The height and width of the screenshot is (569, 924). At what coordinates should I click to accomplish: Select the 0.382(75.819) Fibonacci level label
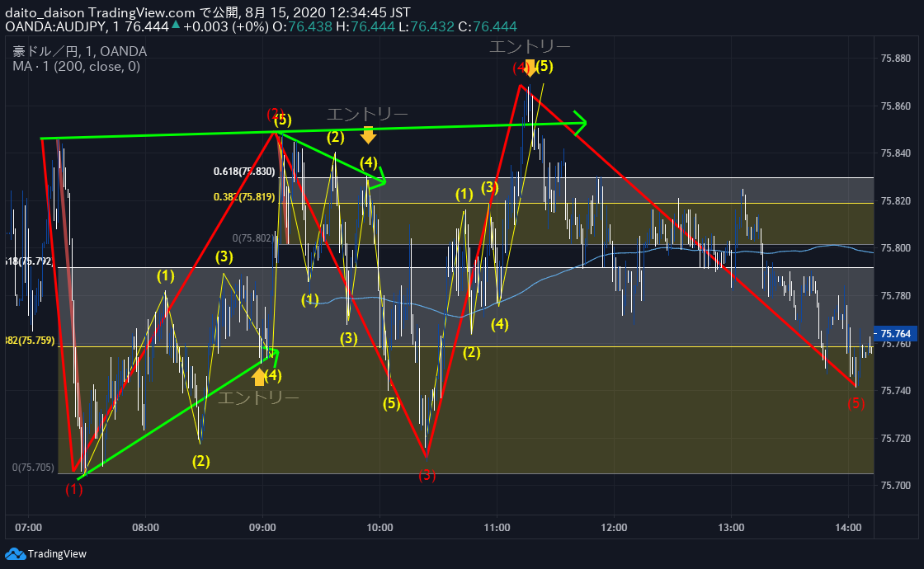(244, 197)
